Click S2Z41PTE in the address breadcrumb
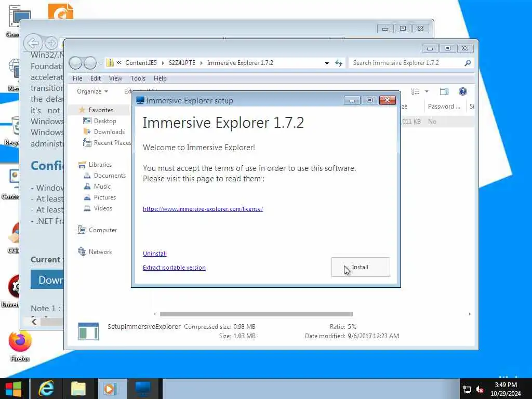This screenshot has height=399, width=532. (x=182, y=63)
